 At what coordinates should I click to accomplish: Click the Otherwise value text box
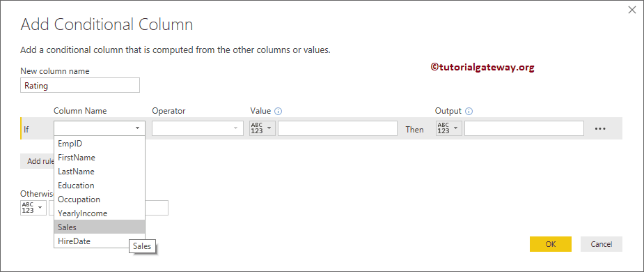tap(157, 208)
